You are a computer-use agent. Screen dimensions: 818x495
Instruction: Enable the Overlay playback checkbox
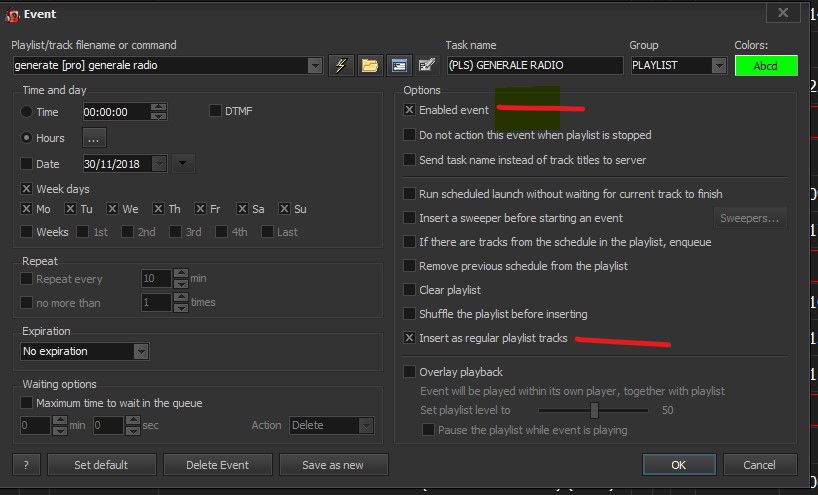click(410, 371)
